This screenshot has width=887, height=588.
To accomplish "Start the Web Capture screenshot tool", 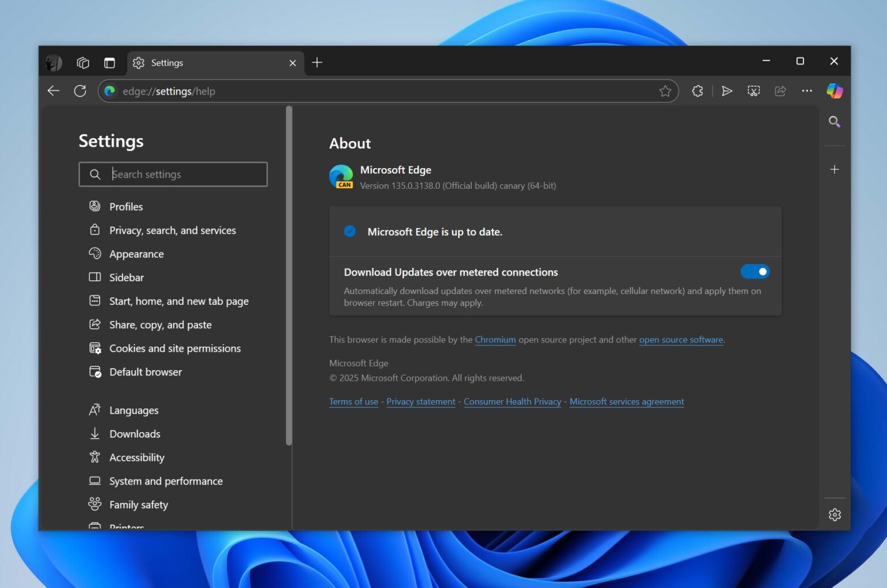I will (753, 91).
